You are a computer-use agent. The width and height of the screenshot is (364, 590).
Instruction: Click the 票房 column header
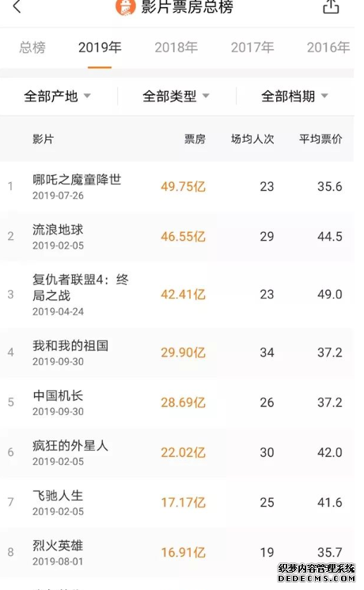coord(195,139)
